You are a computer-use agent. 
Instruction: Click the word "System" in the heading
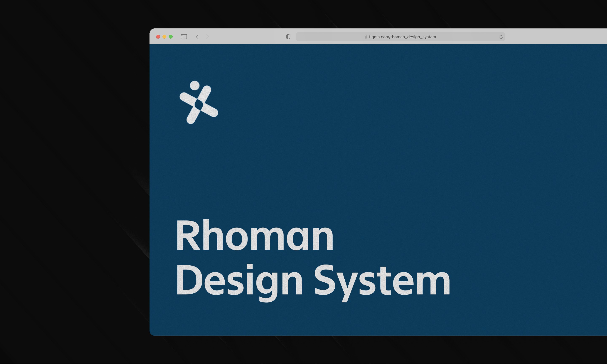click(x=382, y=281)
